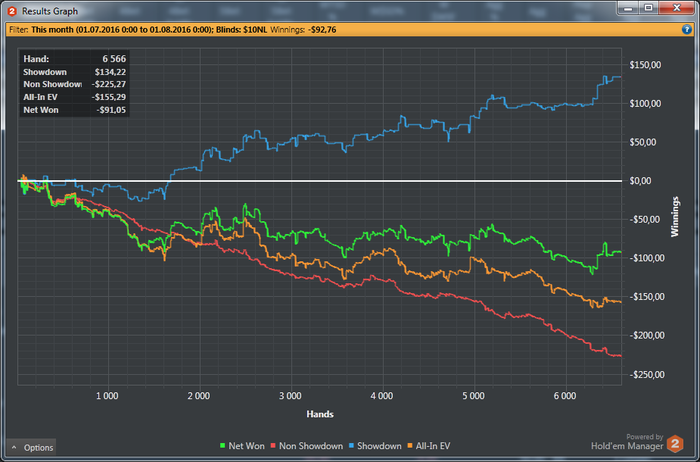Viewport: 700px width, 462px height.
Task: Click the vertical Winnings axis title
Action: tap(675, 216)
